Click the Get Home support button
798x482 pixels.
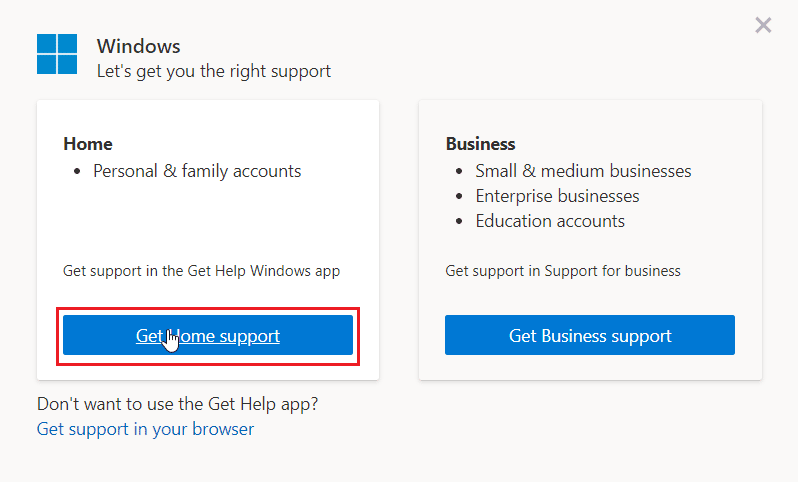point(208,336)
